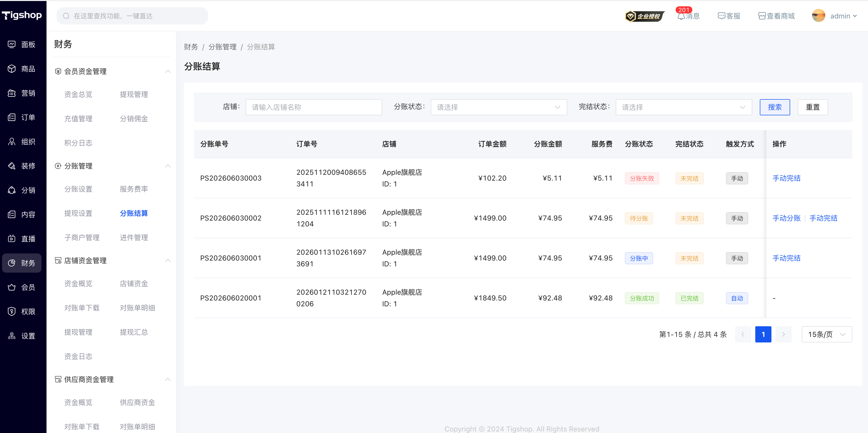Open the 内容 content icon
This screenshot has height=433, width=868.
tap(12, 214)
